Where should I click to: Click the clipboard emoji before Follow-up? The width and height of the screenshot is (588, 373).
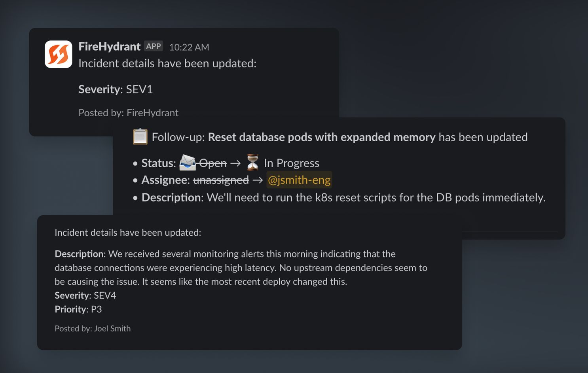point(140,137)
